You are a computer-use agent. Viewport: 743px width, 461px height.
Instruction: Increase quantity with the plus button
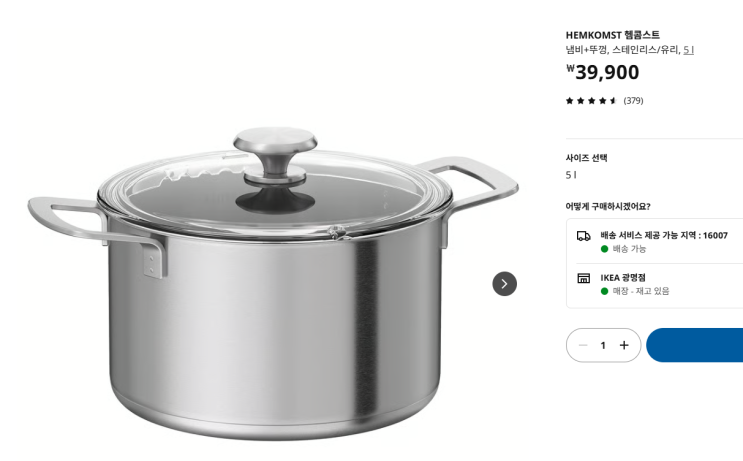coord(624,345)
